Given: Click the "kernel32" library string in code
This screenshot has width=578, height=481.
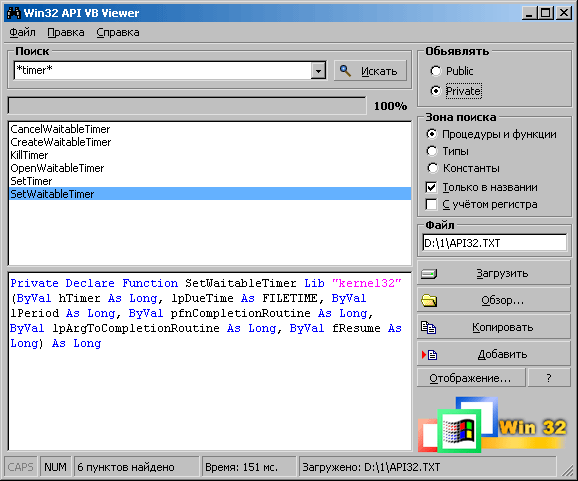Looking at the screenshot, I should tap(366, 283).
